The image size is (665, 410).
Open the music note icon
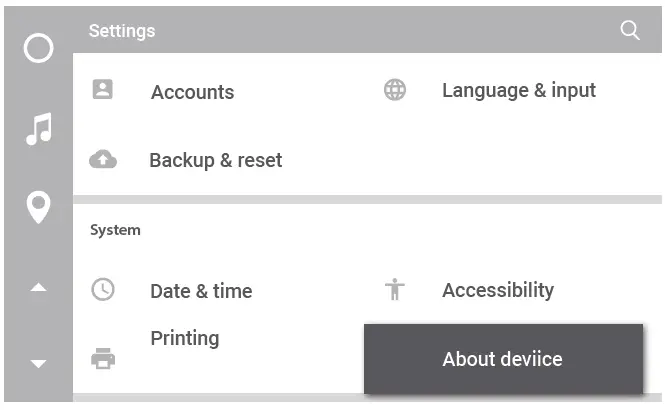(x=38, y=129)
